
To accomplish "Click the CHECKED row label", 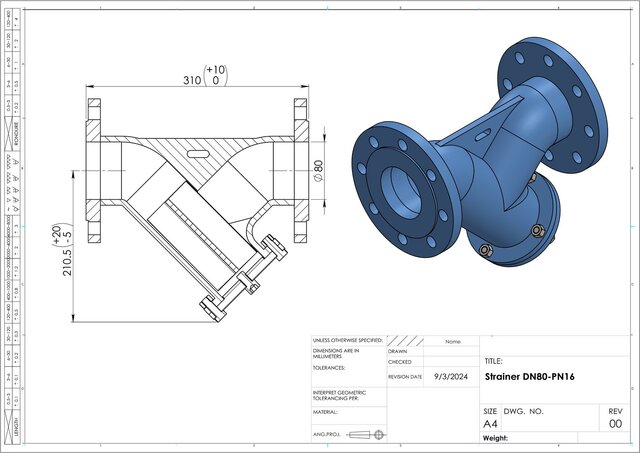I will 400,362.
